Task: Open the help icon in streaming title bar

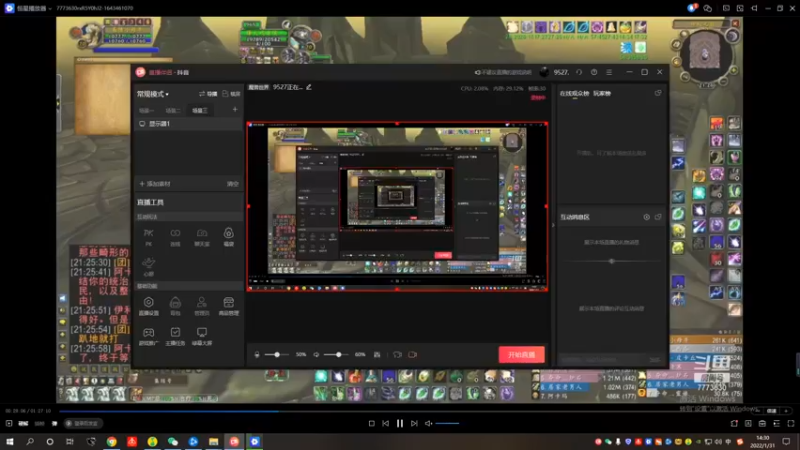Action: pyautogui.click(x=594, y=72)
